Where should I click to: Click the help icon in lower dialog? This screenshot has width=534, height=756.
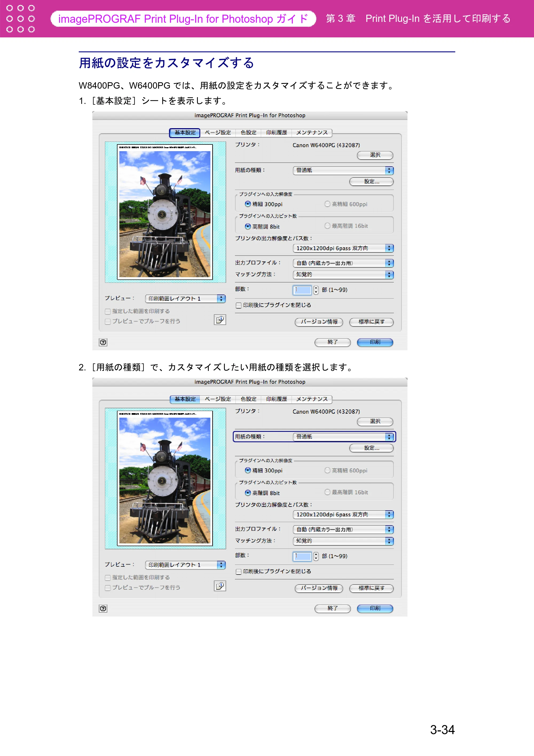[103, 609]
